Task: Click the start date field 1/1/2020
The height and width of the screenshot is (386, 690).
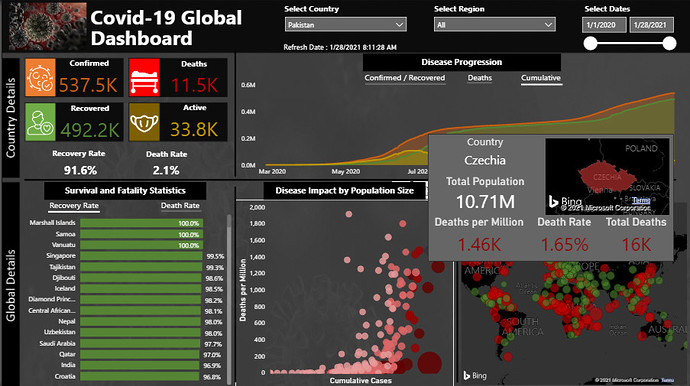Action: [604, 25]
